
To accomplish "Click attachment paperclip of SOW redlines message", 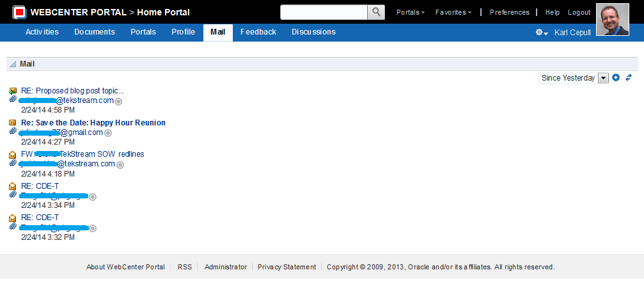I will coord(13,163).
